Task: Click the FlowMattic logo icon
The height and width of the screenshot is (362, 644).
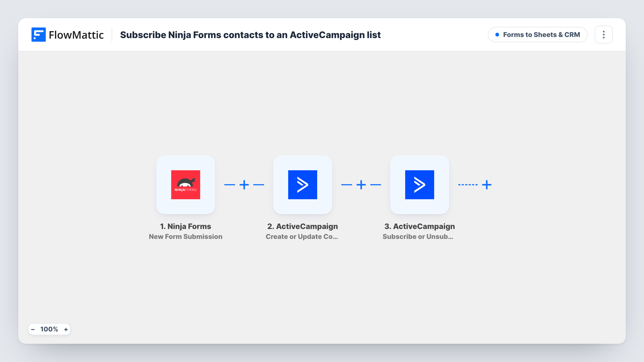Action: (x=39, y=35)
